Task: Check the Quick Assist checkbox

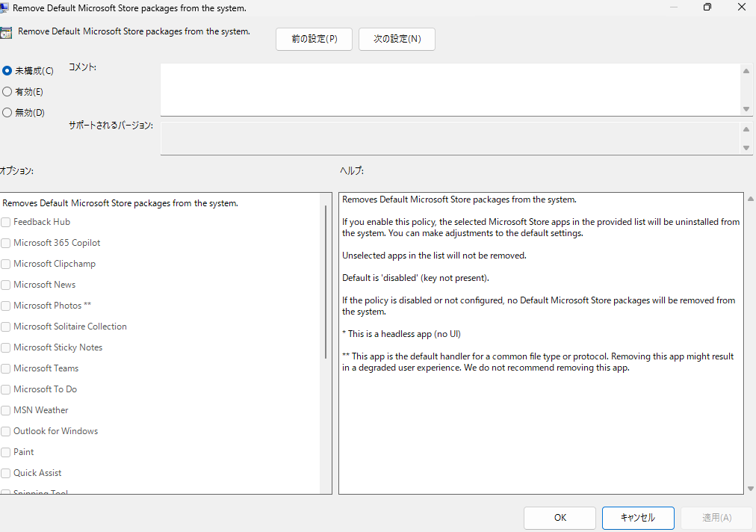Action: click(6, 473)
